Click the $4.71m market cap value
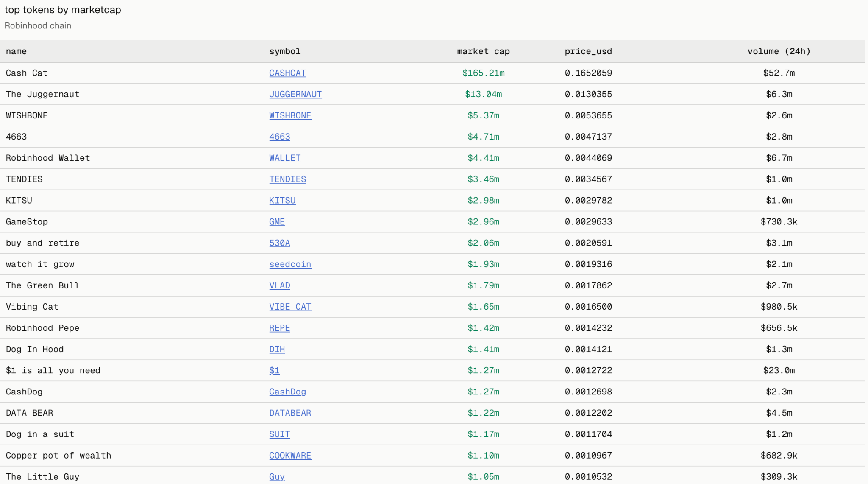This screenshot has height=484, width=868. tap(483, 137)
